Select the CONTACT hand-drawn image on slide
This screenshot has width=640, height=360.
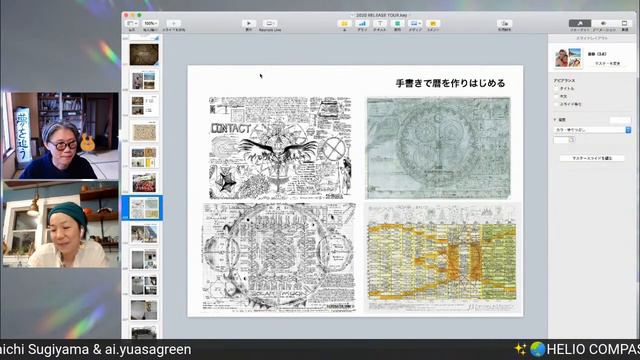pyautogui.click(x=280, y=148)
